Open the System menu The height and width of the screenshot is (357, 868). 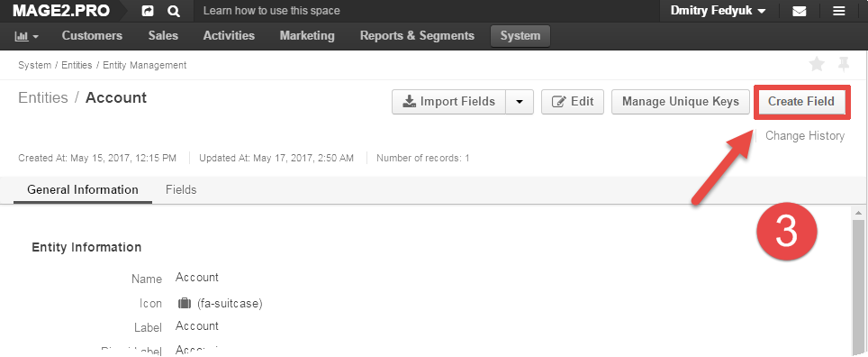520,36
